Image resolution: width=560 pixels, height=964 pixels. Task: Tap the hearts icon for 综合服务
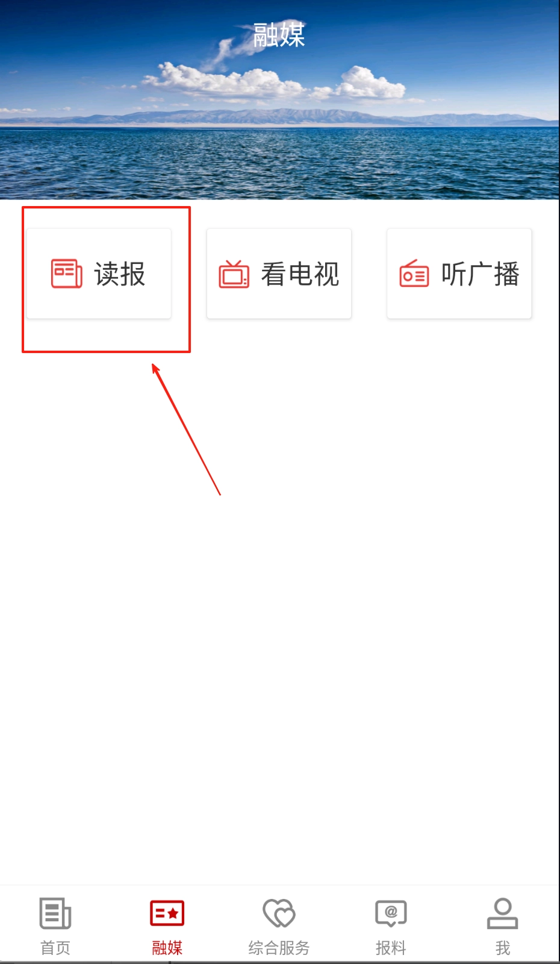279,913
